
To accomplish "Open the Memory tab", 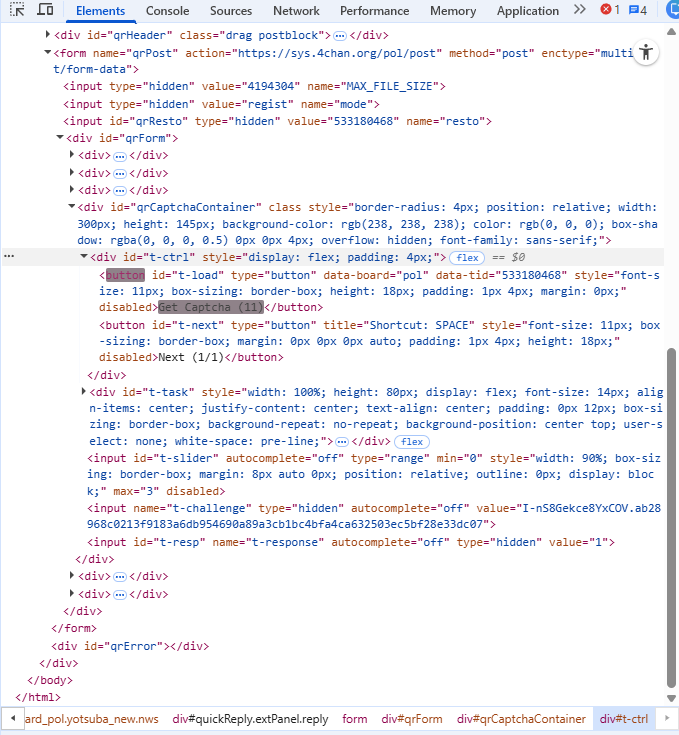I will pos(453,11).
